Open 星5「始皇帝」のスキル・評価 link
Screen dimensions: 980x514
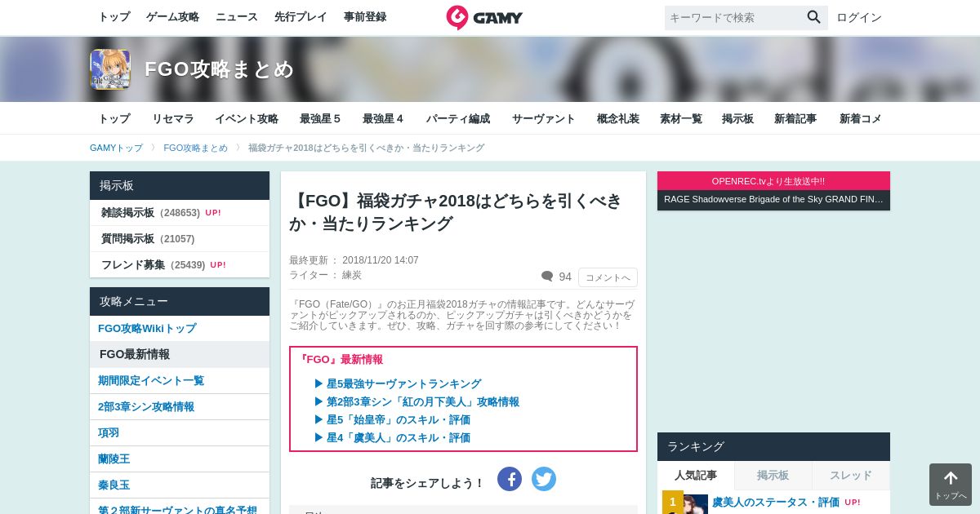398,419
